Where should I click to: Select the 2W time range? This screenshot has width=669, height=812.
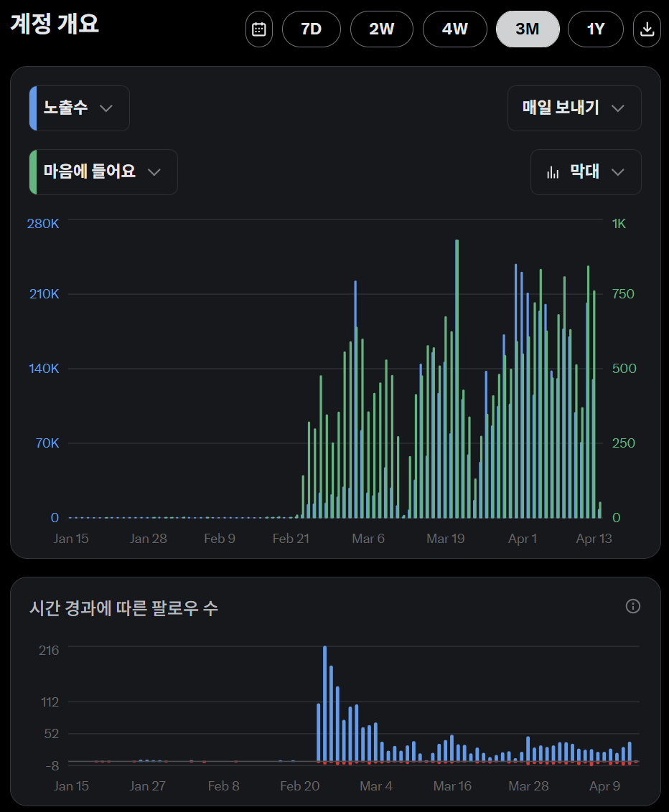[382, 29]
